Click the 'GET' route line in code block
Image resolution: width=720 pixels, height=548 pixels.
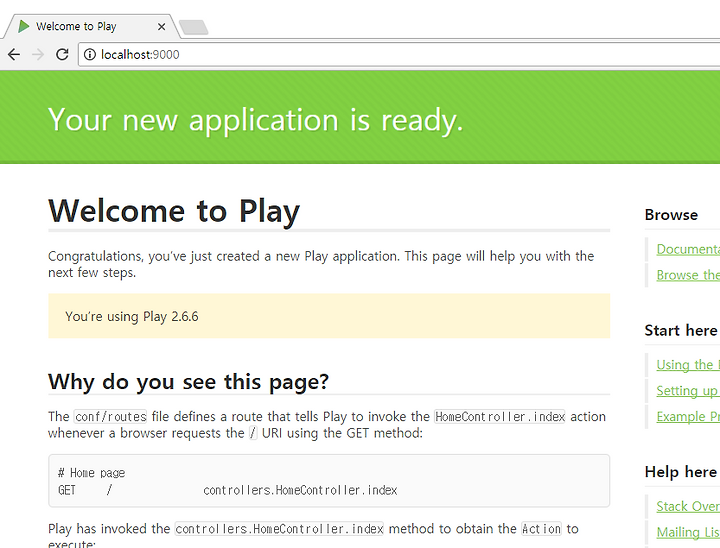tap(227, 490)
